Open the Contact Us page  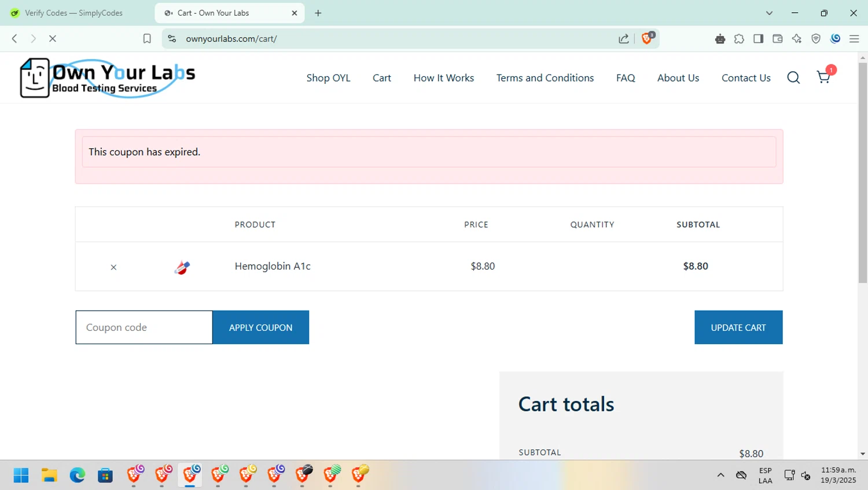(746, 78)
